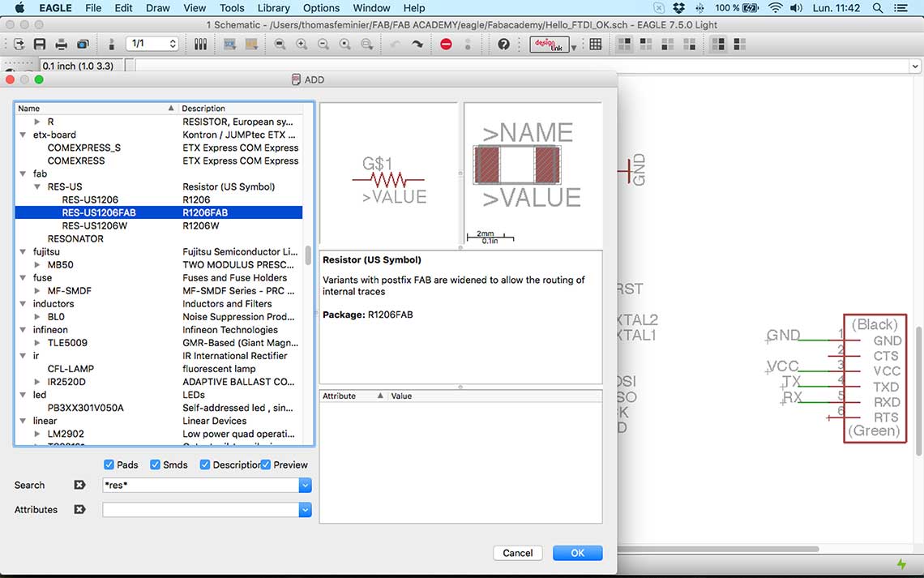
Task: Click the Grid toolbar icon
Action: point(596,45)
